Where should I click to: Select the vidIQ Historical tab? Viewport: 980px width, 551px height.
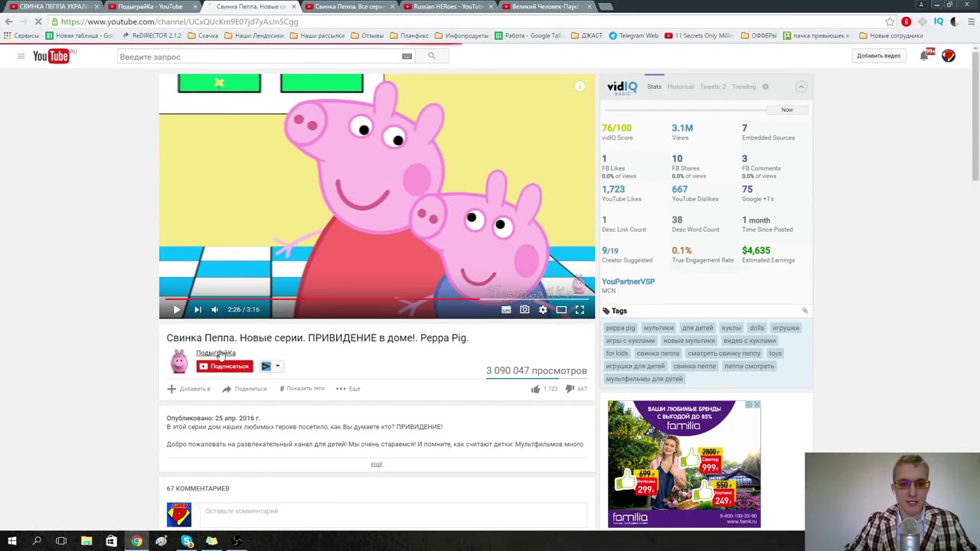coord(681,86)
